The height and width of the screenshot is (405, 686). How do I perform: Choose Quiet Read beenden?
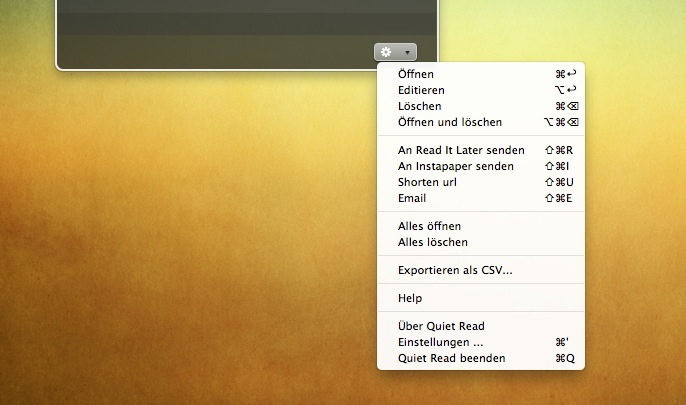(481, 358)
